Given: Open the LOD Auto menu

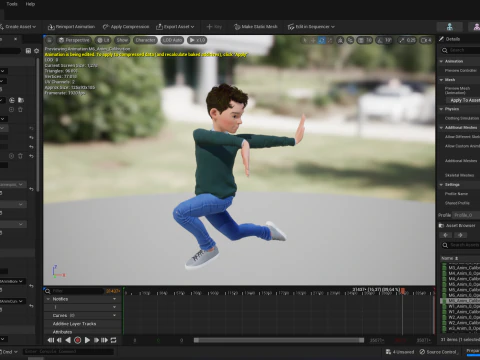Looking at the screenshot, I should (172, 40).
